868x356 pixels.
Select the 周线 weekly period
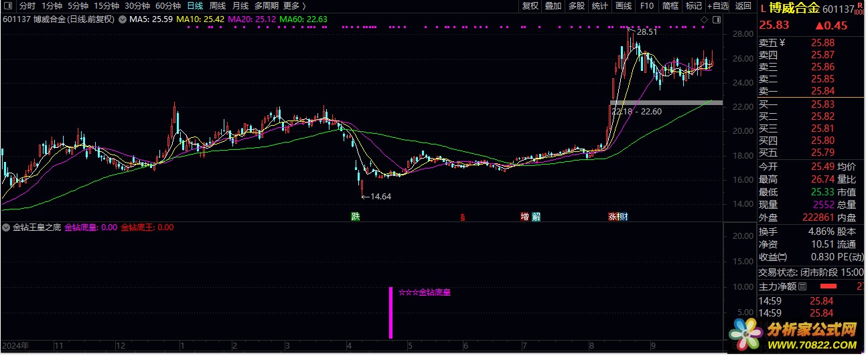click(x=218, y=5)
